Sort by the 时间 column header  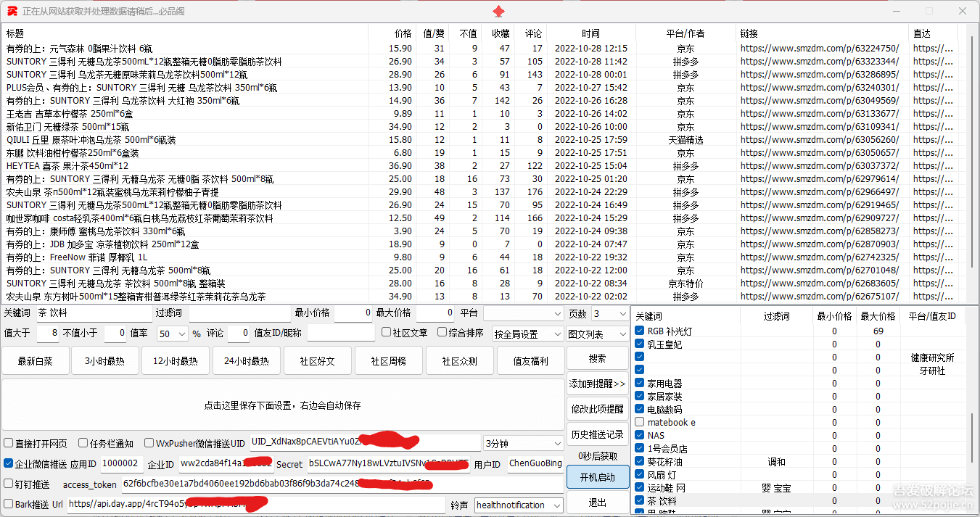coord(590,33)
